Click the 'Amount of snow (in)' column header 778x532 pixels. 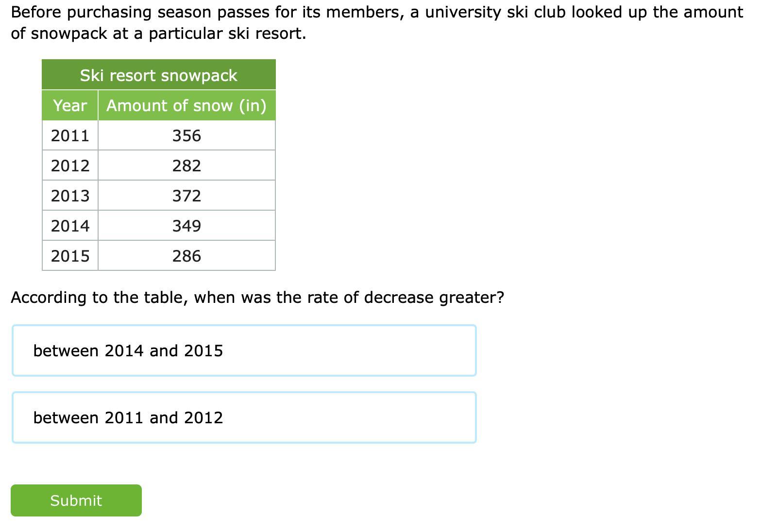pyautogui.click(x=186, y=105)
